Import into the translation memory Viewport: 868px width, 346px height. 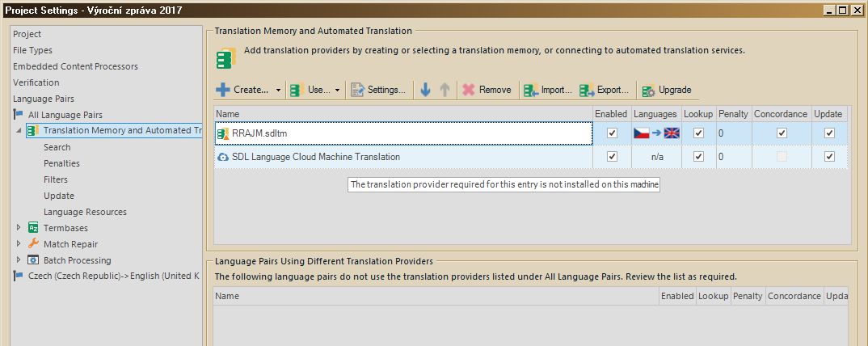click(547, 90)
